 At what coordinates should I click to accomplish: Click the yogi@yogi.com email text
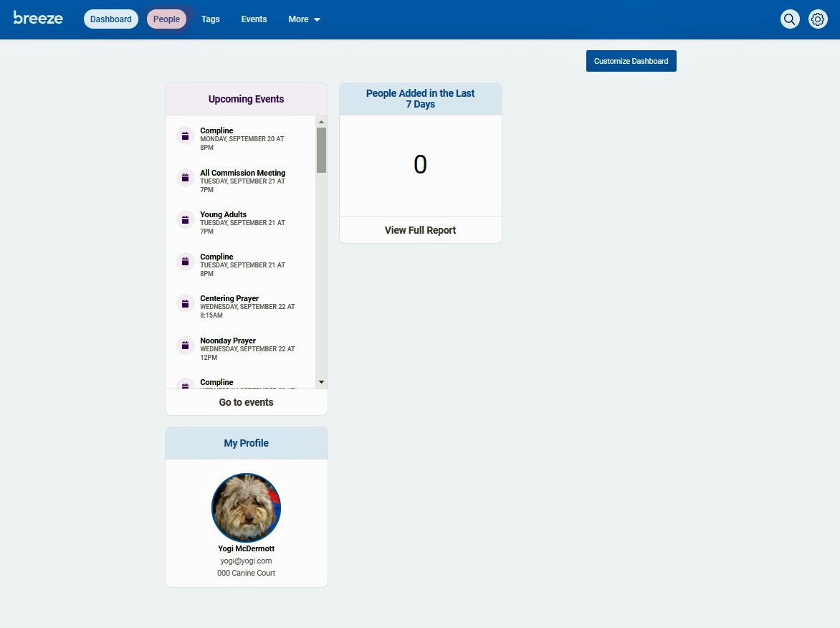pos(247,561)
